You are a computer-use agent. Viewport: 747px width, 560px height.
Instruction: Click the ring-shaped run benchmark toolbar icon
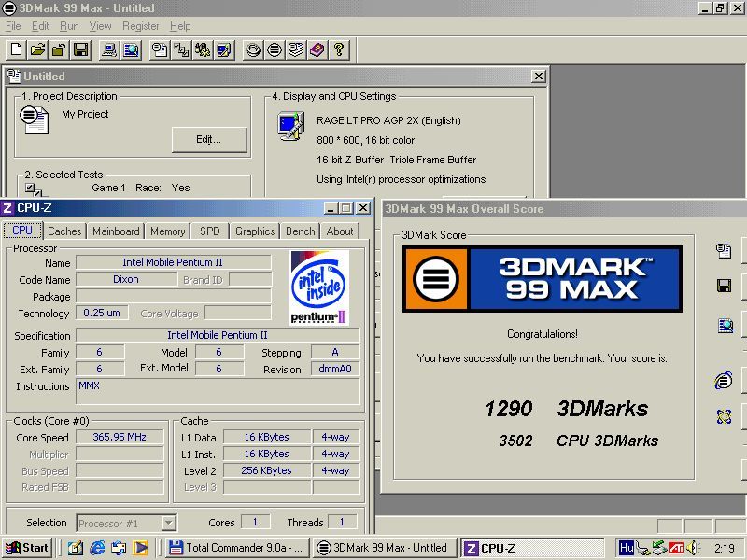[253, 49]
